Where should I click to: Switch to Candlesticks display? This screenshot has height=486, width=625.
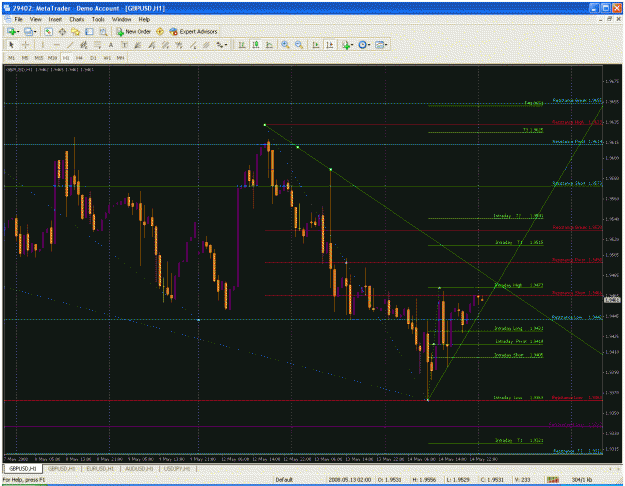(256, 45)
